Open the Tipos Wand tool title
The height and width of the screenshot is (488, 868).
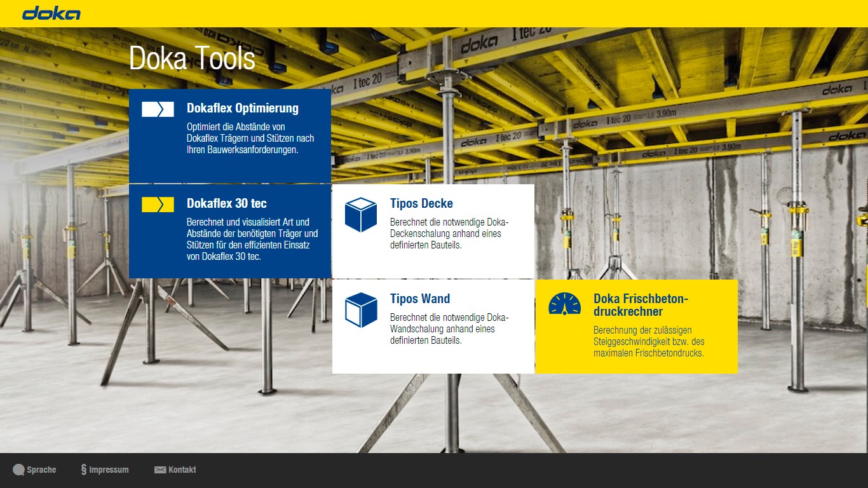(x=420, y=299)
